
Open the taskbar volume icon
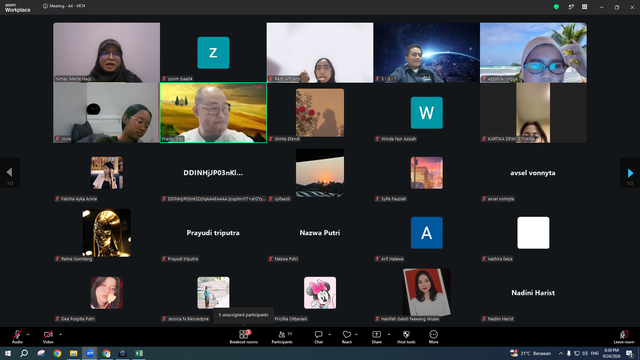point(585,353)
